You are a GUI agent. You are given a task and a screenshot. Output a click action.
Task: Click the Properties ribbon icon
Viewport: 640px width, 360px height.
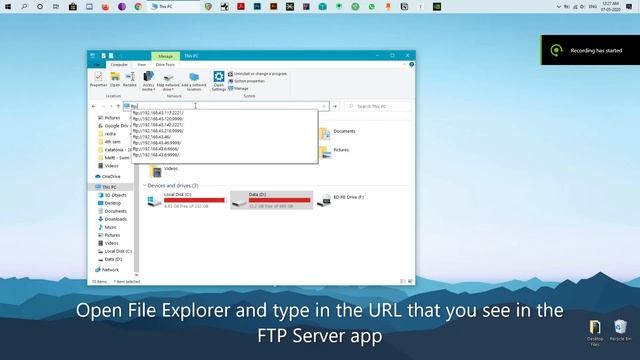point(98,79)
